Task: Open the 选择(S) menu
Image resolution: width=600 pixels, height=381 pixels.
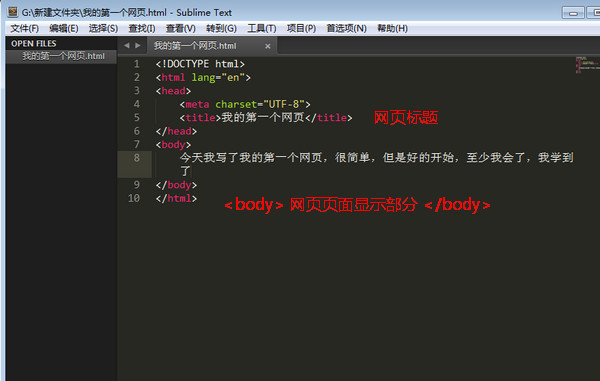Action: (x=103, y=28)
